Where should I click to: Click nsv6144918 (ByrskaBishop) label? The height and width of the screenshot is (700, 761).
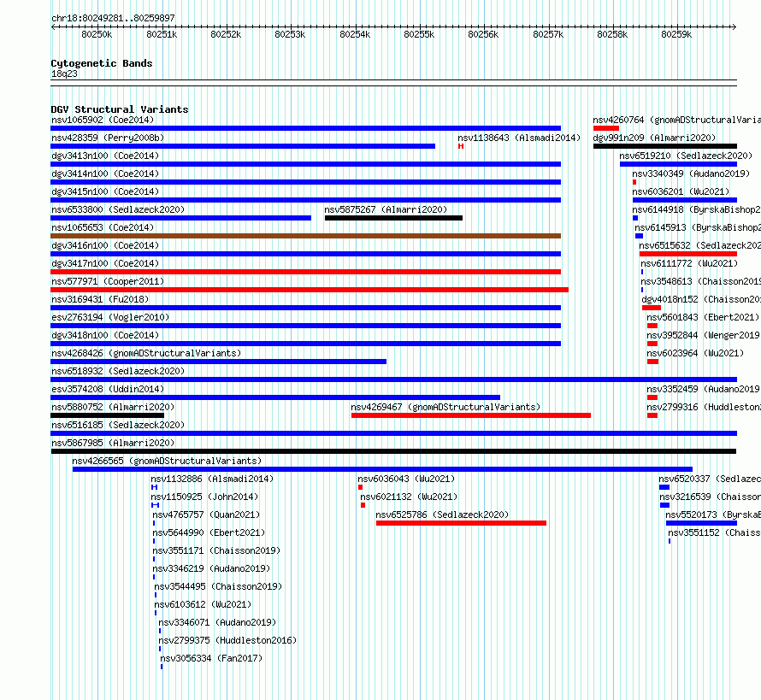click(697, 209)
